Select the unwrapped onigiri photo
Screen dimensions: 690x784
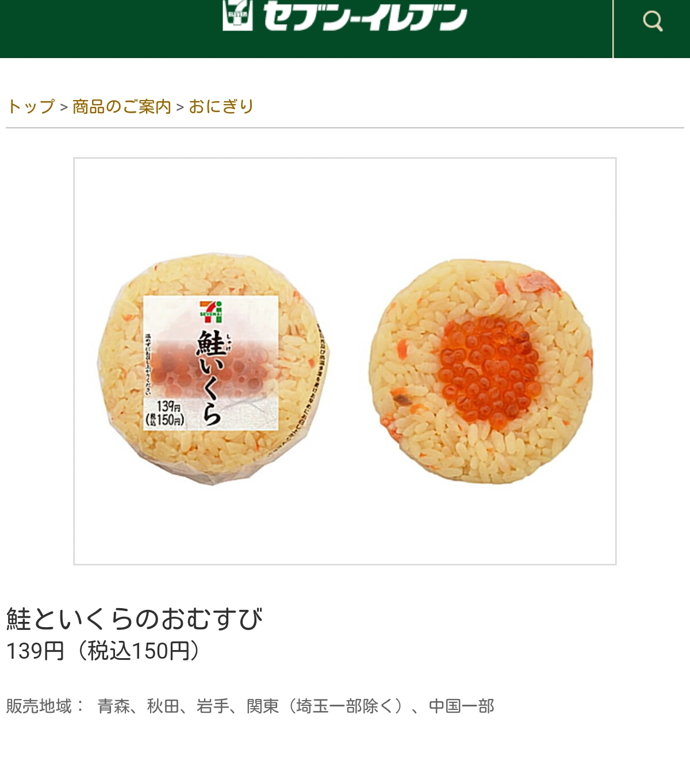click(481, 371)
